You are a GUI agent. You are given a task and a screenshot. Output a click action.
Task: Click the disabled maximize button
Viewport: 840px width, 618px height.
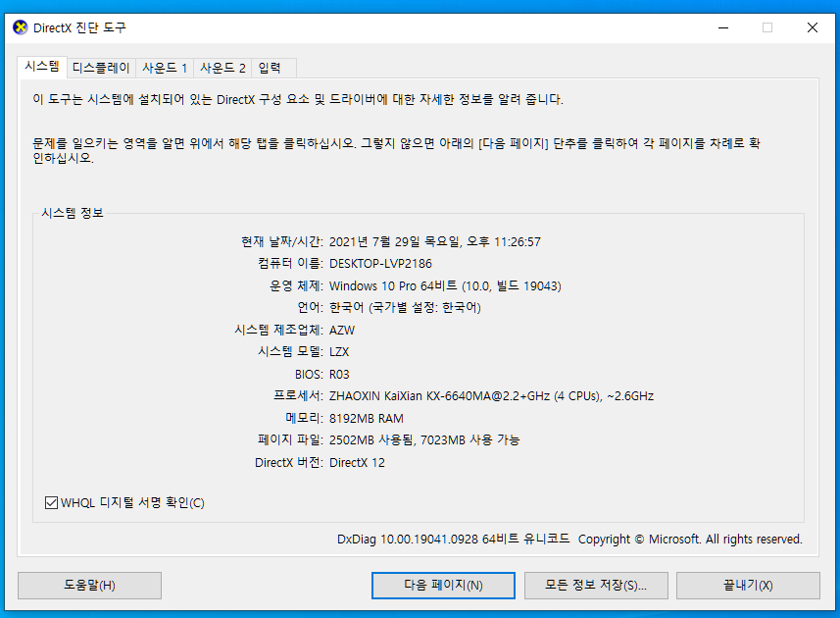767,27
